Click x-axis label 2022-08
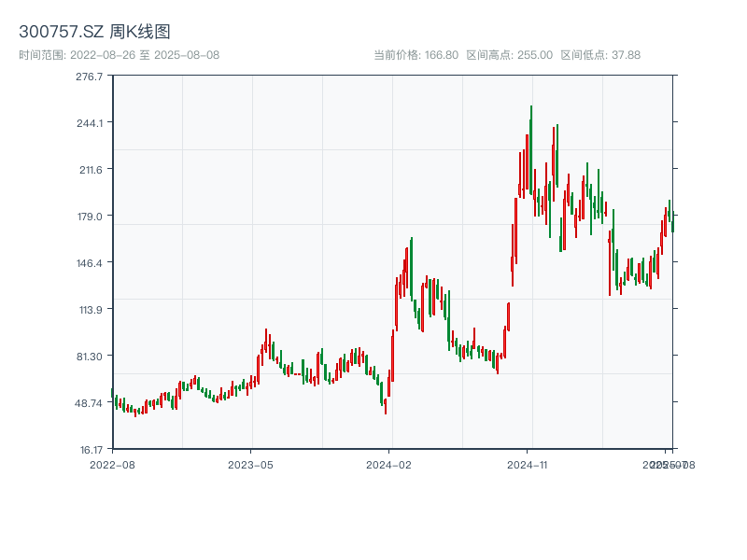 (112, 465)
